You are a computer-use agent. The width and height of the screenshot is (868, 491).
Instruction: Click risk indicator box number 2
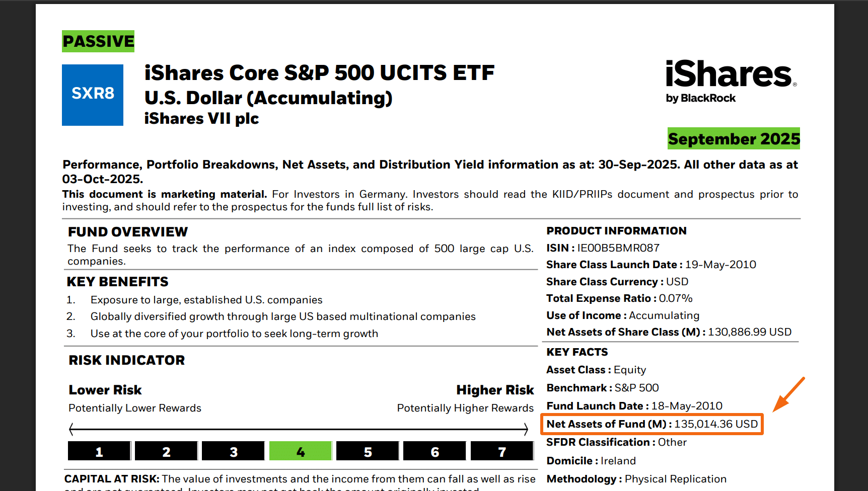tap(166, 451)
